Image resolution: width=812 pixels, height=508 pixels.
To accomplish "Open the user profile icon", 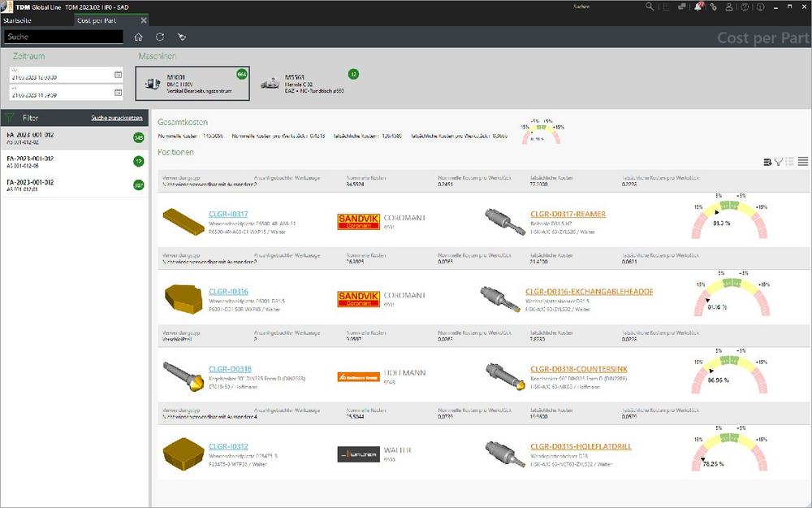I will [729, 7].
